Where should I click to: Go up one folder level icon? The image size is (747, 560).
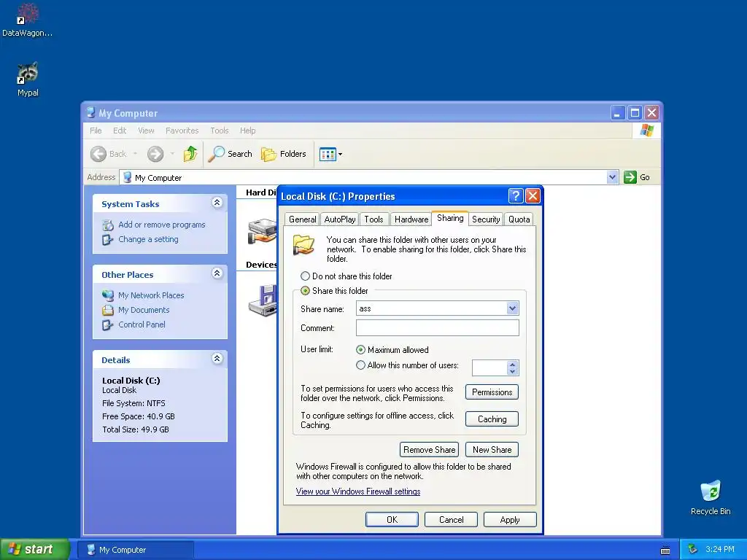[x=190, y=154]
